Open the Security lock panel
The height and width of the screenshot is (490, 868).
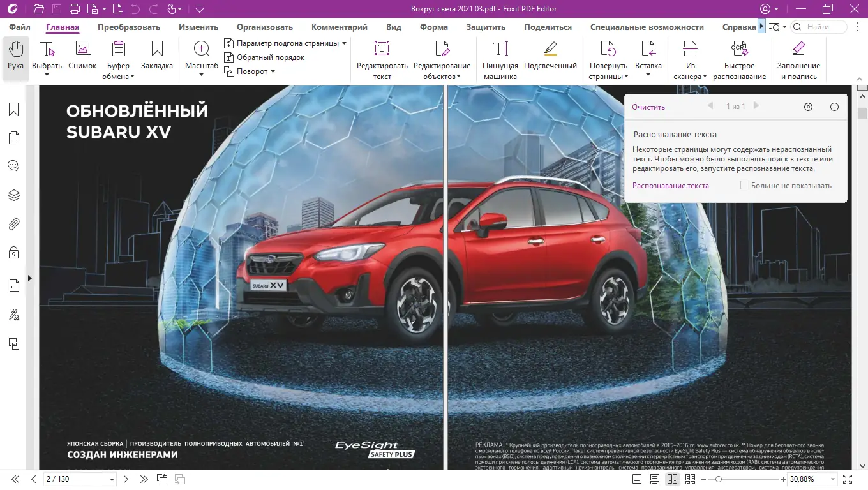click(14, 253)
